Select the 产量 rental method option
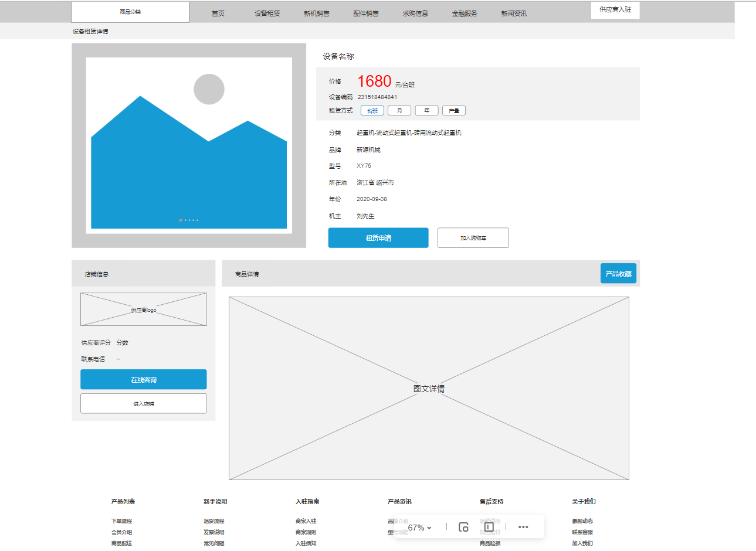This screenshot has height=551, width=756. pyautogui.click(x=453, y=111)
